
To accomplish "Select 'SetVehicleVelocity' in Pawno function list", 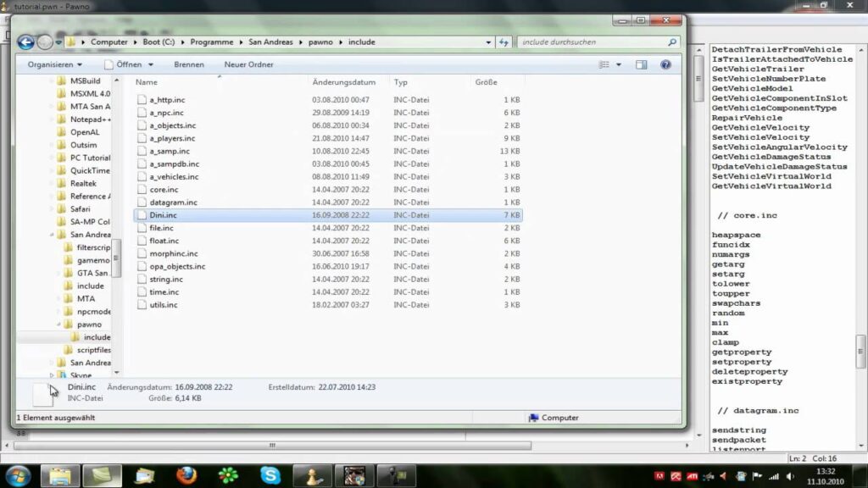I will tap(760, 137).
